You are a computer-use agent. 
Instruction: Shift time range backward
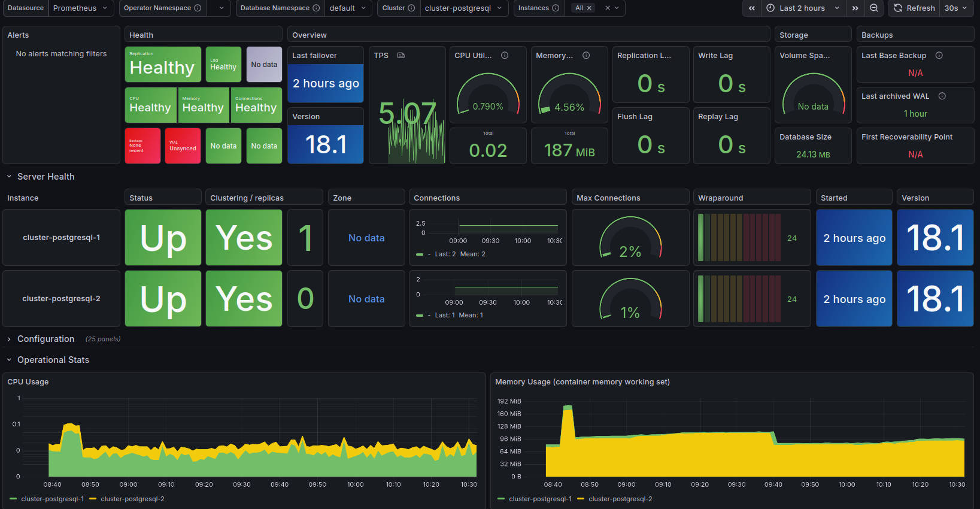tap(752, 8)
